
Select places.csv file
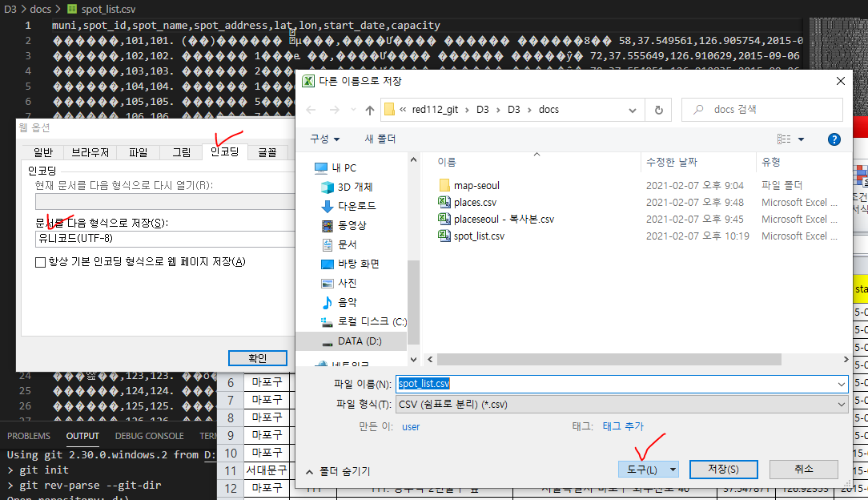click(475, 202)
